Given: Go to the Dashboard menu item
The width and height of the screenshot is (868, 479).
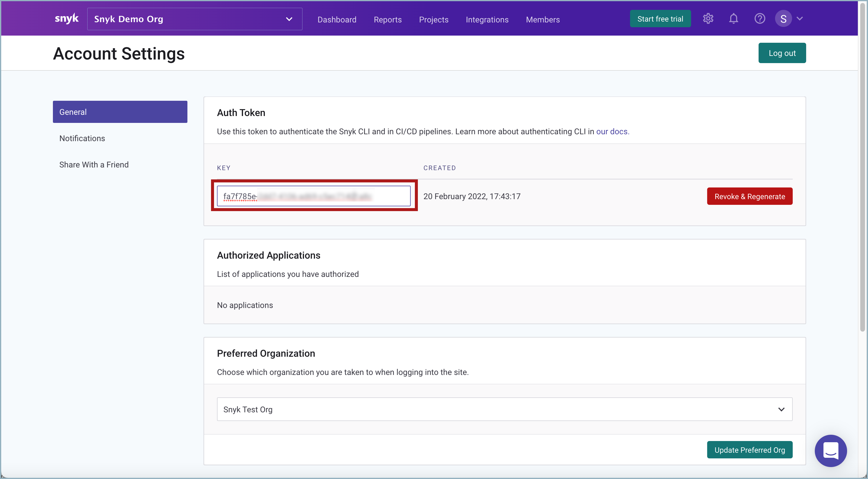Looking at the screenshot, I should click(x=337, y=19).
